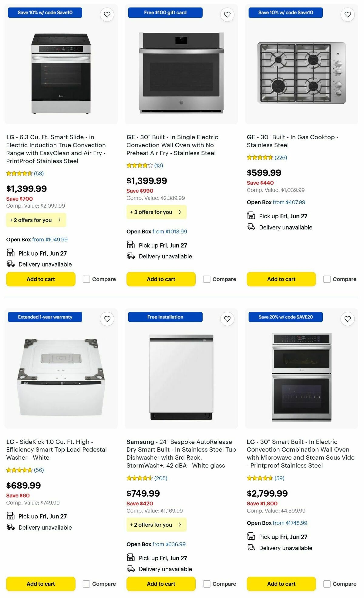Click the heart icon on the Samsung dishwasher

click(227, 319)
